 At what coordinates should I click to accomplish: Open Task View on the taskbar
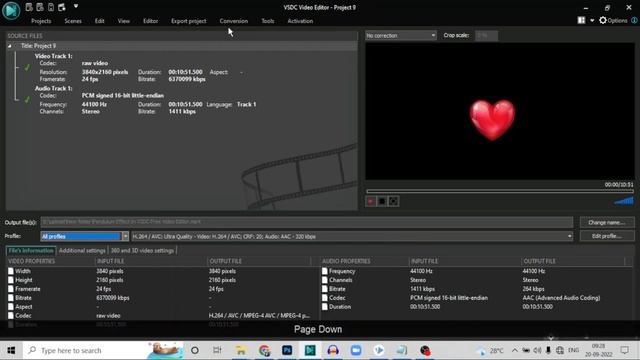[x=217, y=350]
